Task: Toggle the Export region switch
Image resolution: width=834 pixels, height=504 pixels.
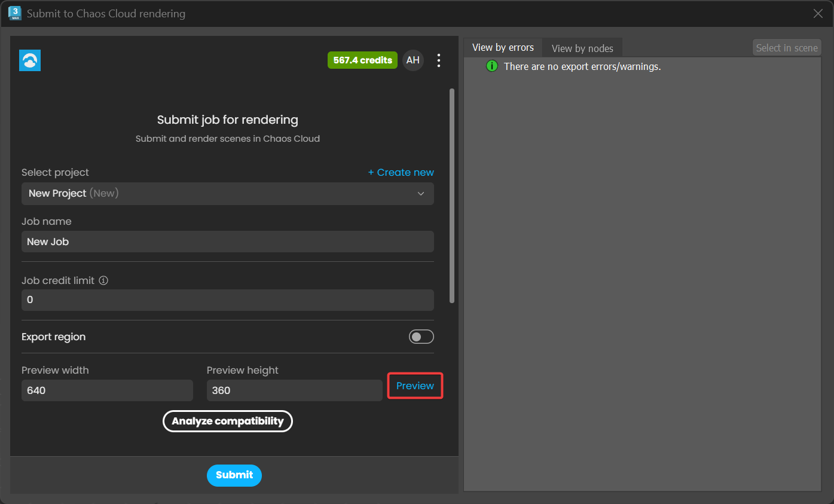Action: point(421,337)
